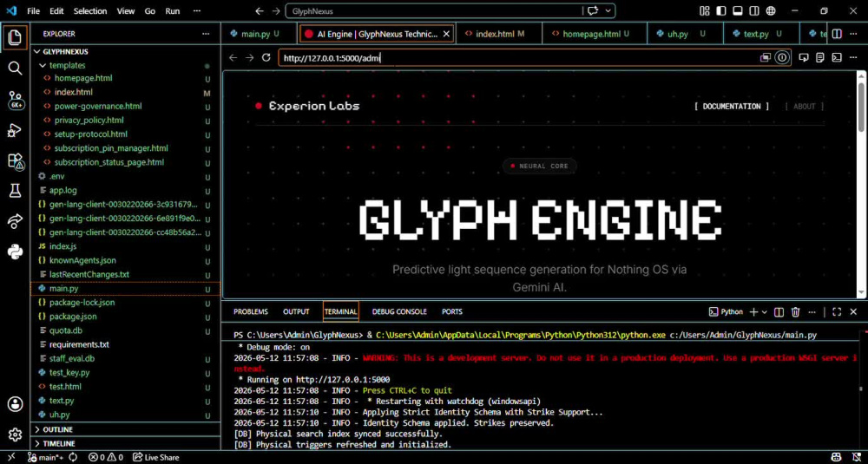Open editor more actions ellipsis beside split icon

(x=855, y=34)
